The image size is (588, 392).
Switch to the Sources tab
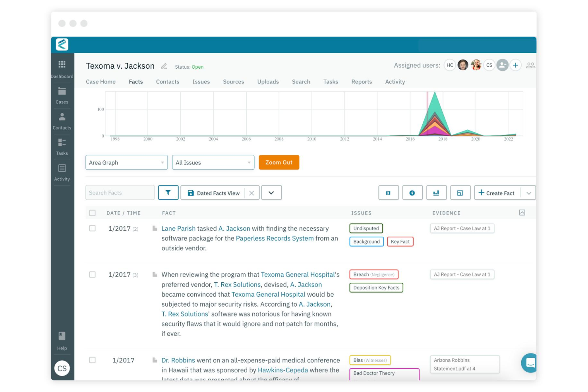233,81
